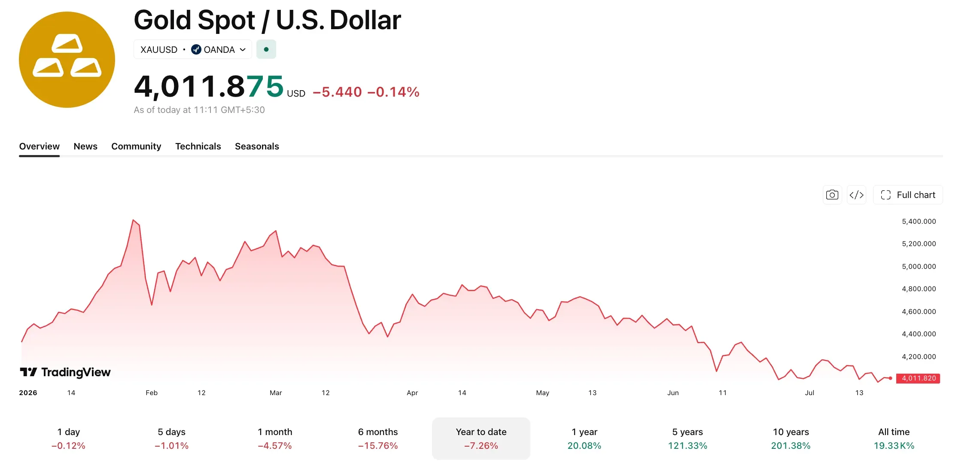
Task: Switch to the News tab
Action: pos(85,146)
